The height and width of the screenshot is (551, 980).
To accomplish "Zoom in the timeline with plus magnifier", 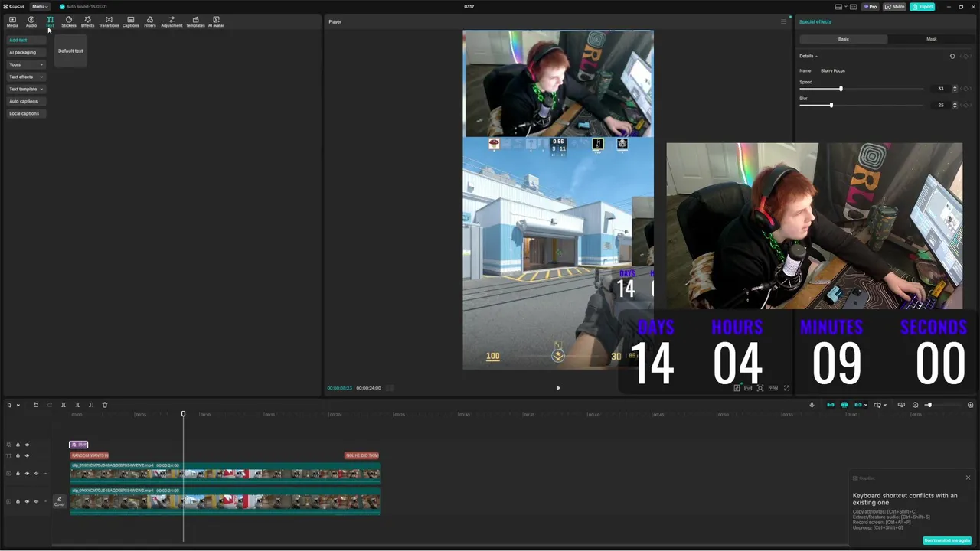I will click(x=970, y=405).
